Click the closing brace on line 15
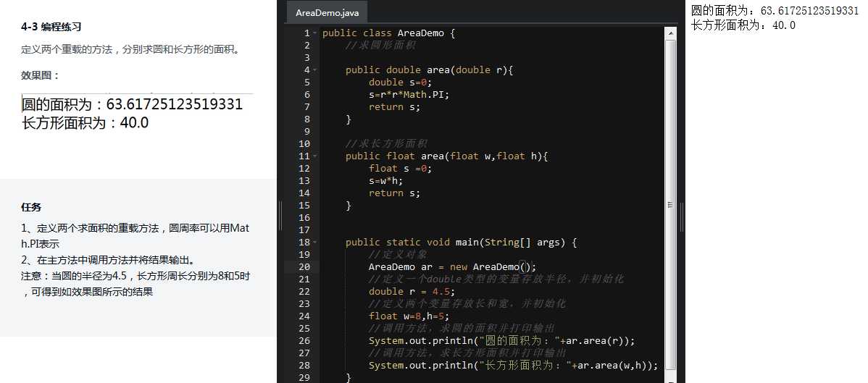The height and width of the screenshot is (383, 868). (349, 206)
